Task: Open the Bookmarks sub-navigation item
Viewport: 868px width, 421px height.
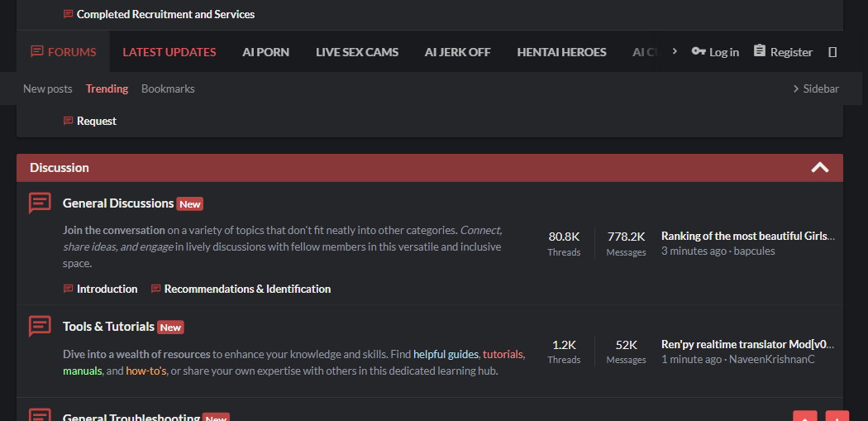Action: [x=168, y=89]
